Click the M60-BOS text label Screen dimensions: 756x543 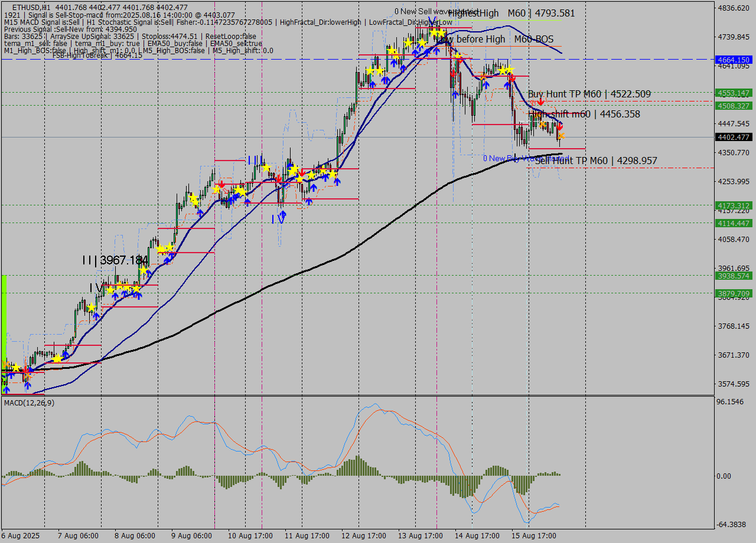533,39
